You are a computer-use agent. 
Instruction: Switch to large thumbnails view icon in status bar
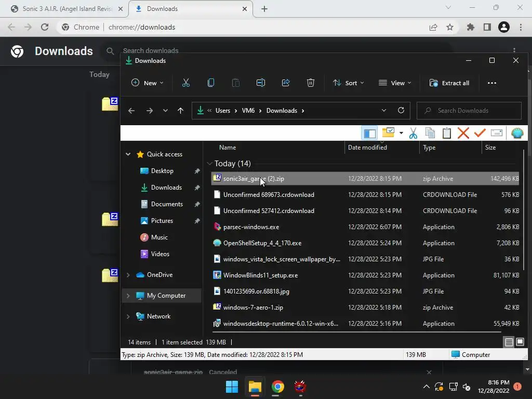(x=520, y=342)
